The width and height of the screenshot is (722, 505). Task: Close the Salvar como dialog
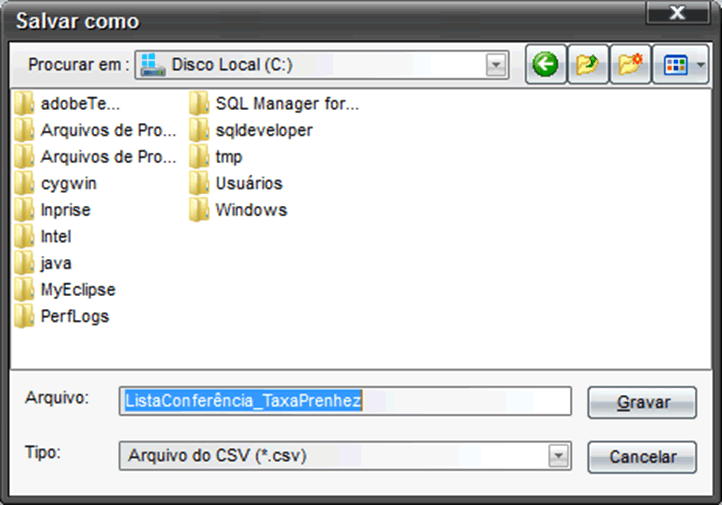click(677, 12)
